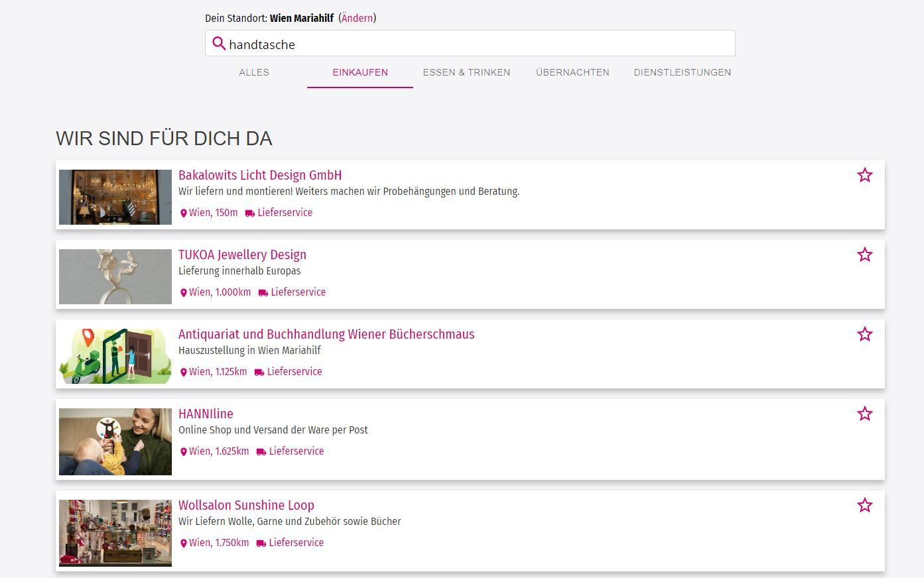The height and width of the screenshot is (578, 924).
Task: Select the EINKAUFEN tab
Action: click(360, 72)
